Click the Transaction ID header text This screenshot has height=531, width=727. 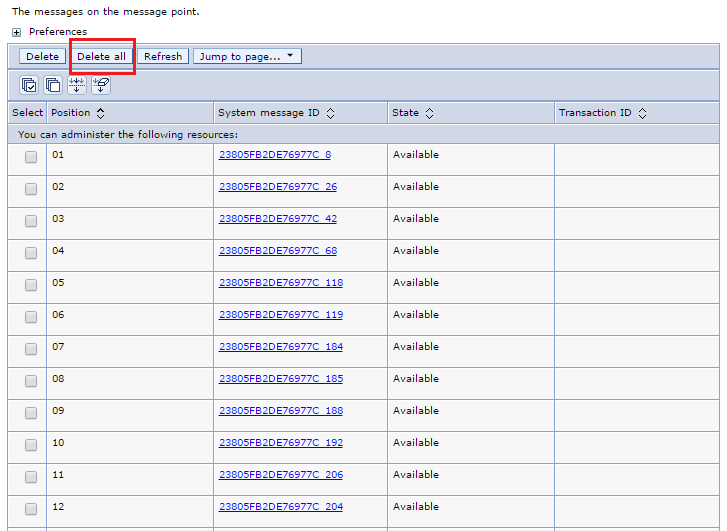point(595,113)
